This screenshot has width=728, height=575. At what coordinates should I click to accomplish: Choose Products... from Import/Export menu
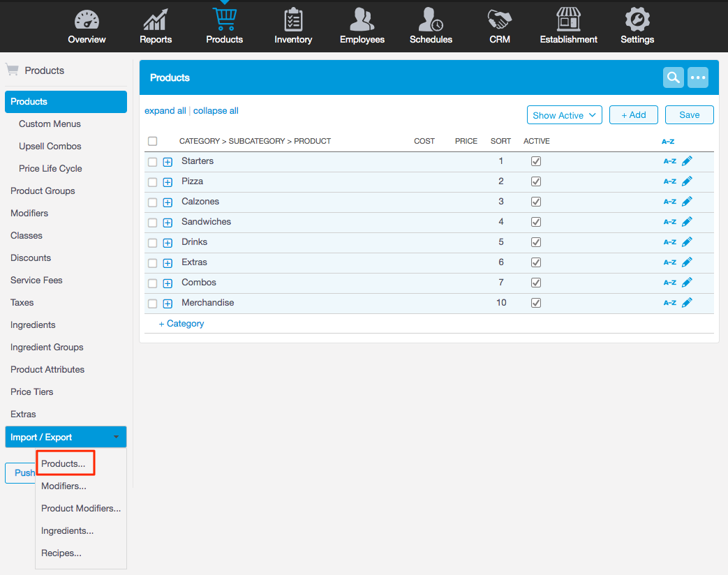point(64,464)
